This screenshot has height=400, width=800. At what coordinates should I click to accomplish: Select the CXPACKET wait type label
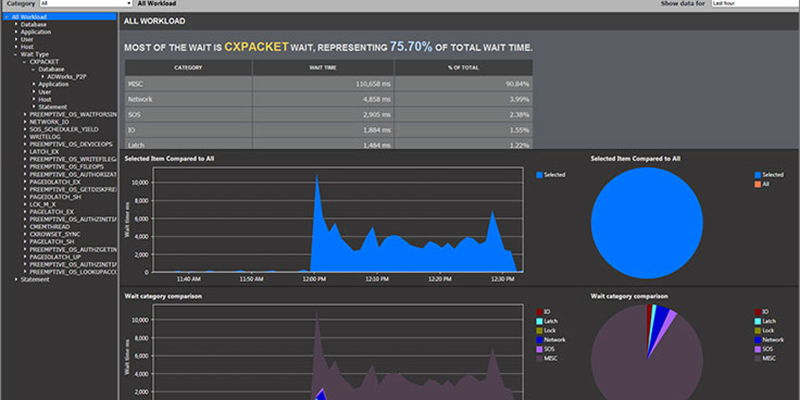pos(44,61)
